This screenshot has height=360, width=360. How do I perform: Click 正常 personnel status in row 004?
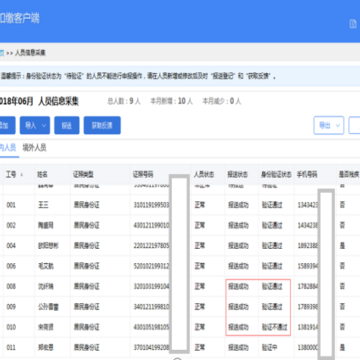pos(200,246)
